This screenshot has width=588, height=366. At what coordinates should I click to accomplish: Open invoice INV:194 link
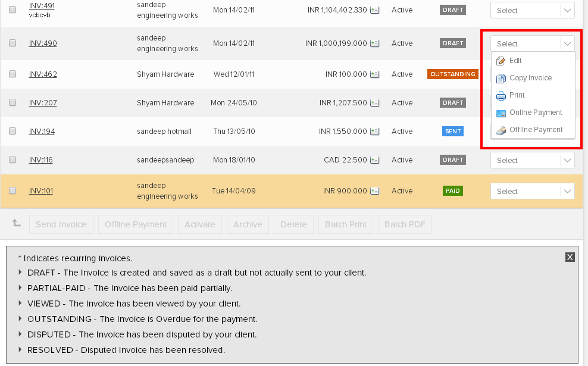coord(42,132)
